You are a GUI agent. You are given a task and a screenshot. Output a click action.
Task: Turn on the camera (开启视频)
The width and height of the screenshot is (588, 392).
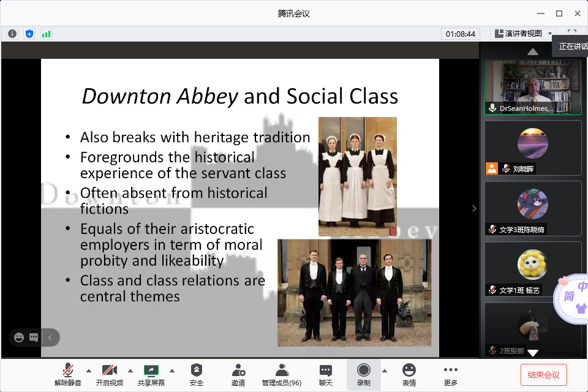pyautogui.click(x=109, y=374)
